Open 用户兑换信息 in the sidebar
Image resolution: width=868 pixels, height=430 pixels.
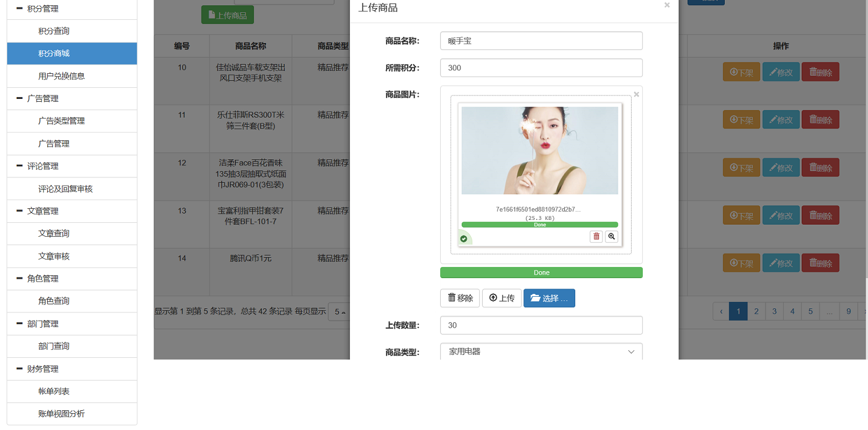(62, 76)
